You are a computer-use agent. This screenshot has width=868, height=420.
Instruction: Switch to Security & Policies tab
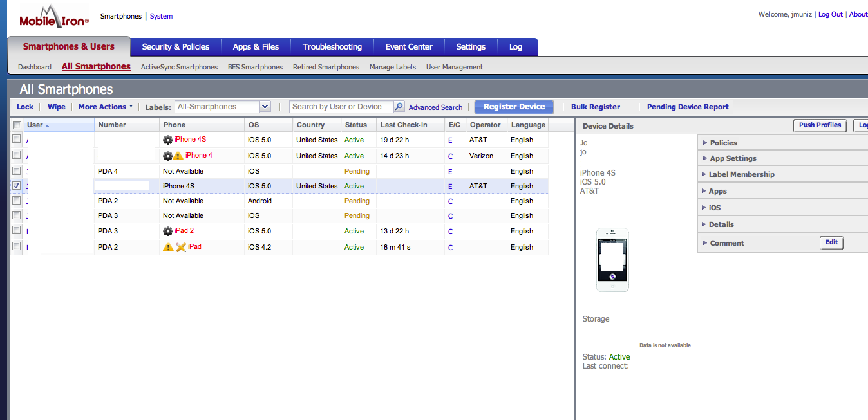[x=176, y=47]
